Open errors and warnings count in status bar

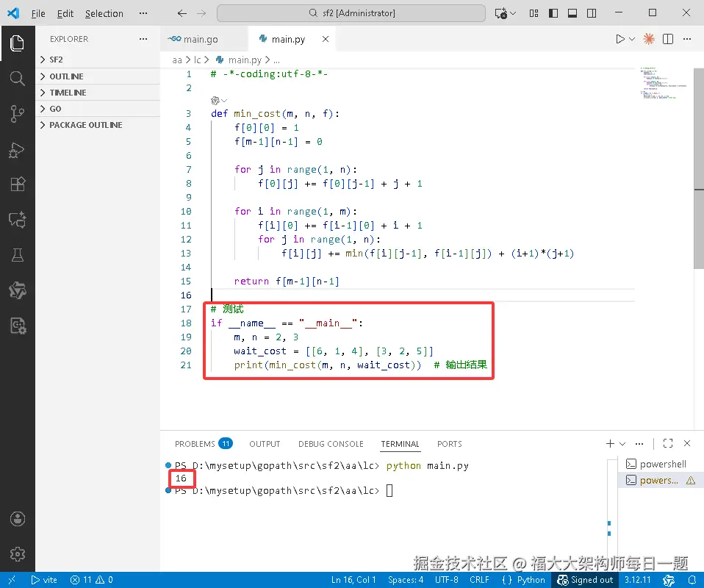pyautogui.click(x=92, y=580)
